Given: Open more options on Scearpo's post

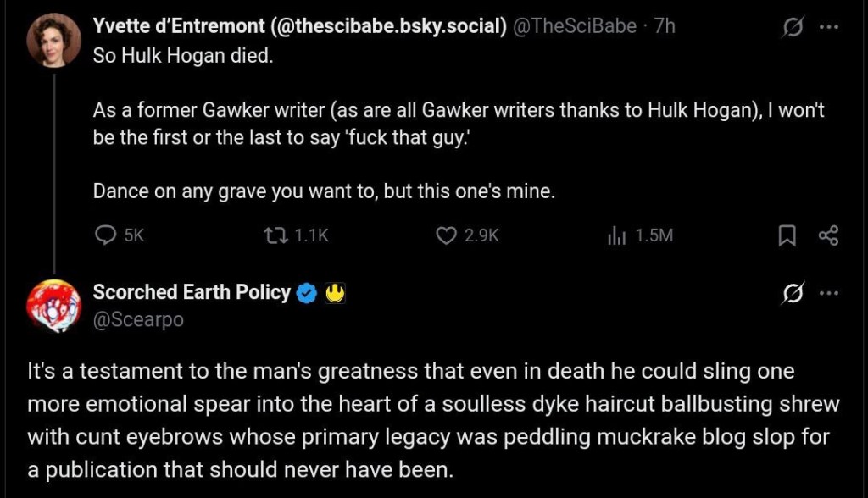Looking at the screenshot, I should coord(828,293).
